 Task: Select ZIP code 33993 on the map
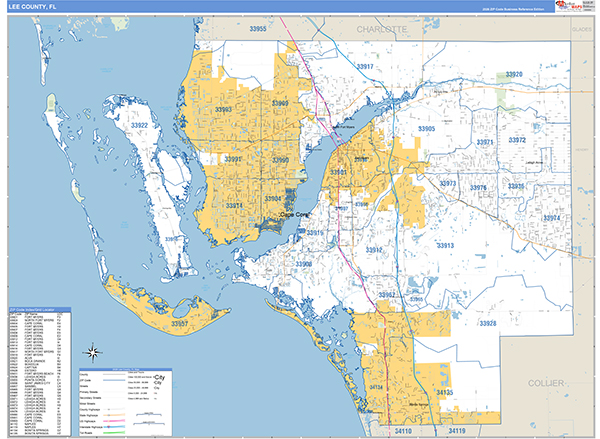pyautogui.click(x=223, y=110)
